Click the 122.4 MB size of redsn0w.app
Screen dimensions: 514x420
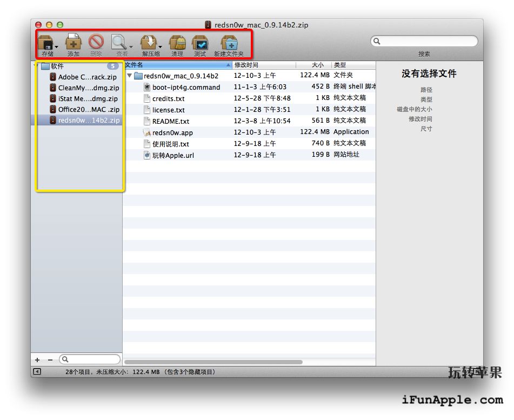click(315, 132)
